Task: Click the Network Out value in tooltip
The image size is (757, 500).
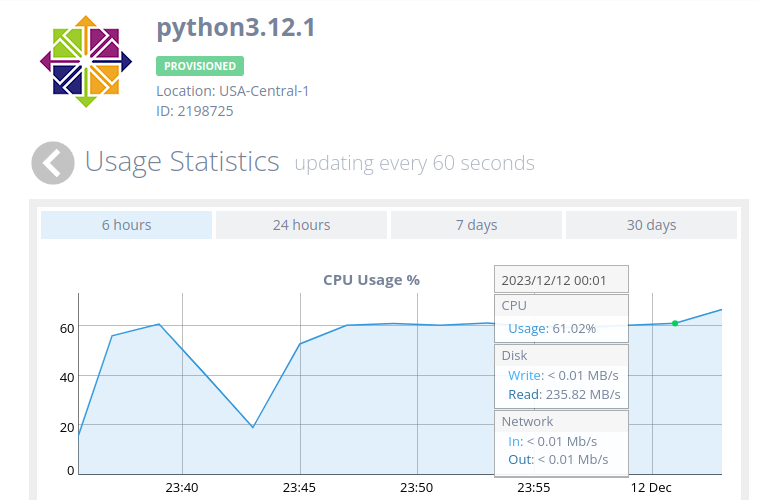Action: click(558, 459)
